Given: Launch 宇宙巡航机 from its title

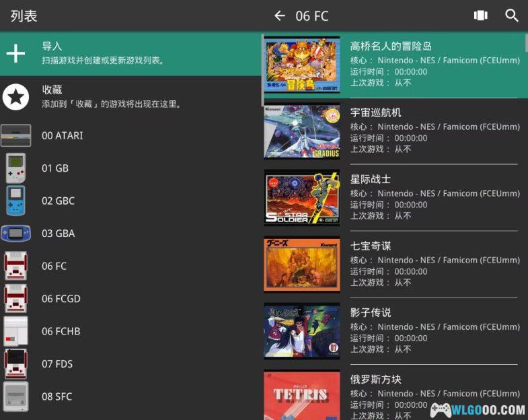Looking at the screenshot, I should click(x=375, y=112).
